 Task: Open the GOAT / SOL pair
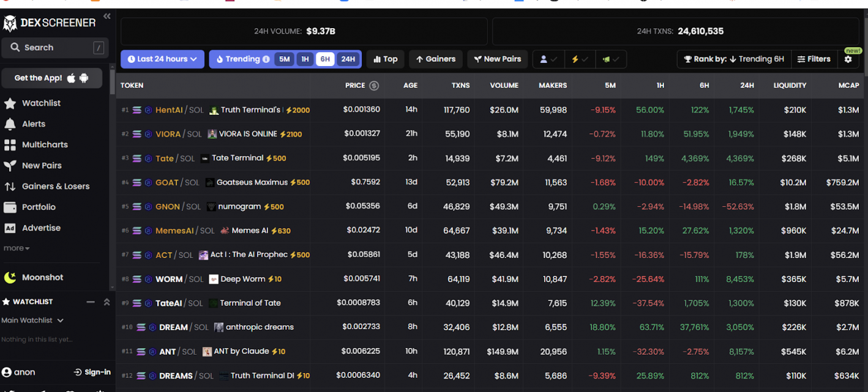(x=178, y=182)
